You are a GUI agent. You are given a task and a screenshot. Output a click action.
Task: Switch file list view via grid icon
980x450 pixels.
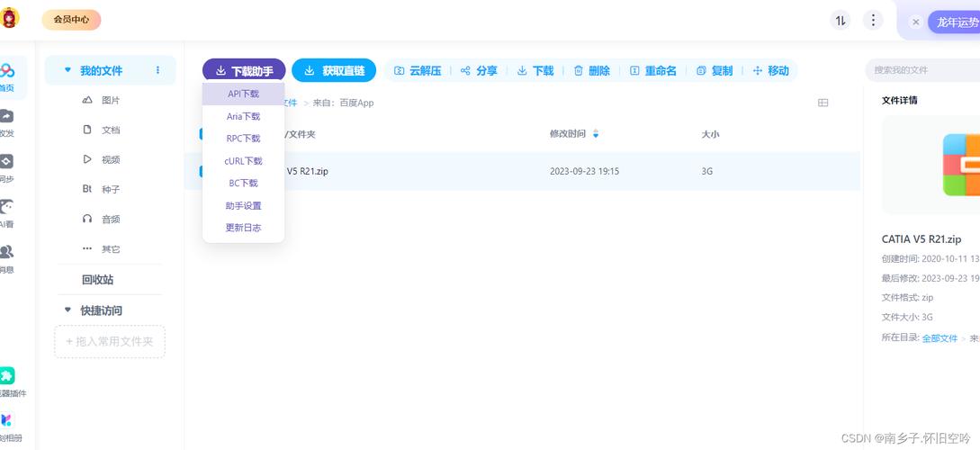(x=823, y=103)
